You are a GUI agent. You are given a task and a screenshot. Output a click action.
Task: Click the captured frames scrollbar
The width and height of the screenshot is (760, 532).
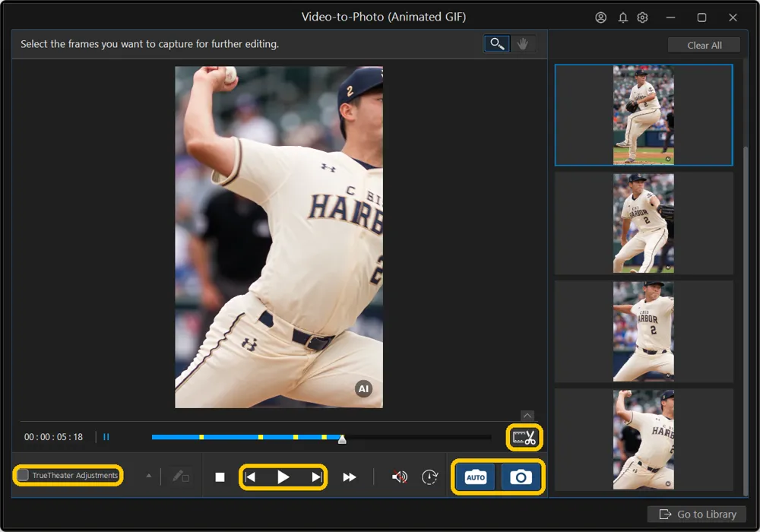coord(746,320)
